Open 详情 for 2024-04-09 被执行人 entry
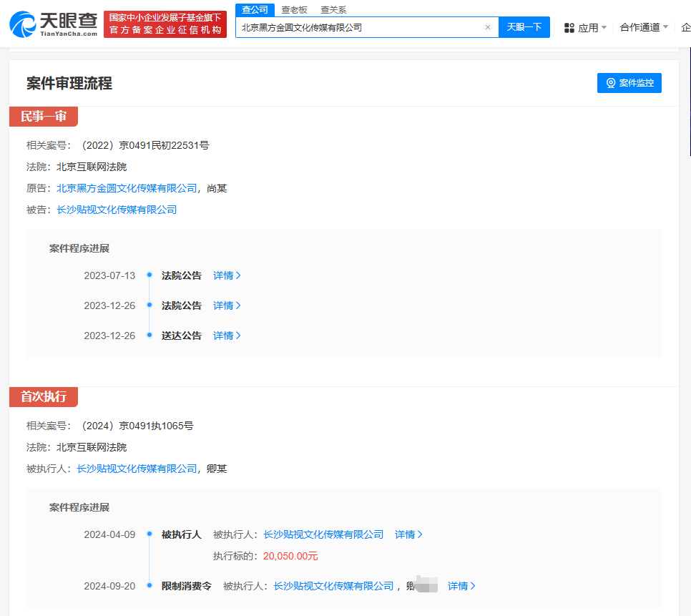Image resolution: width=691 pixels, height=616 pixels. click(x=408, y=535)
